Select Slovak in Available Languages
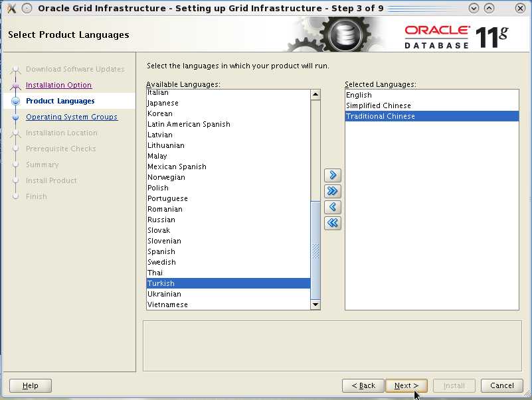Image resolution: width=532 pixels, height=400 pixels. [228, 230]
